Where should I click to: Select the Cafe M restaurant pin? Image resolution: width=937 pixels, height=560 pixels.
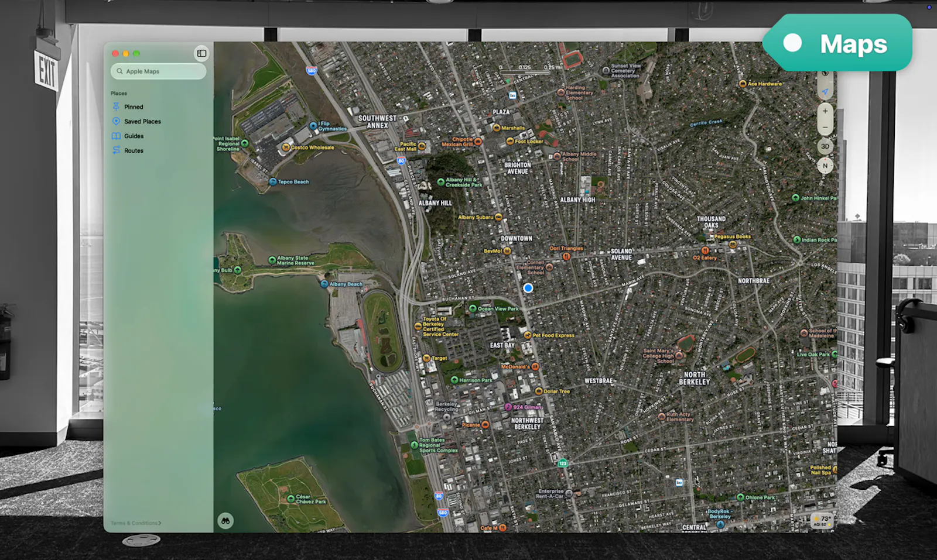[x=502, y=528]
